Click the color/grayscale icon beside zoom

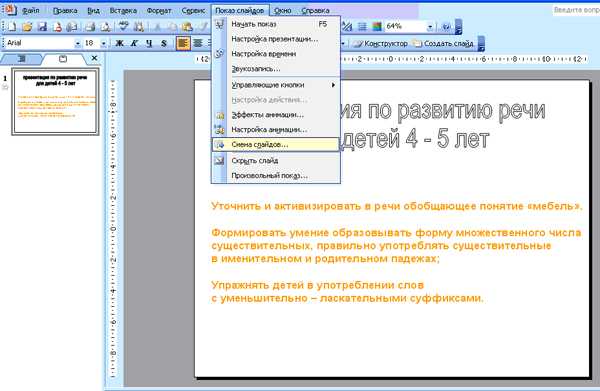[x=377, y=26]
